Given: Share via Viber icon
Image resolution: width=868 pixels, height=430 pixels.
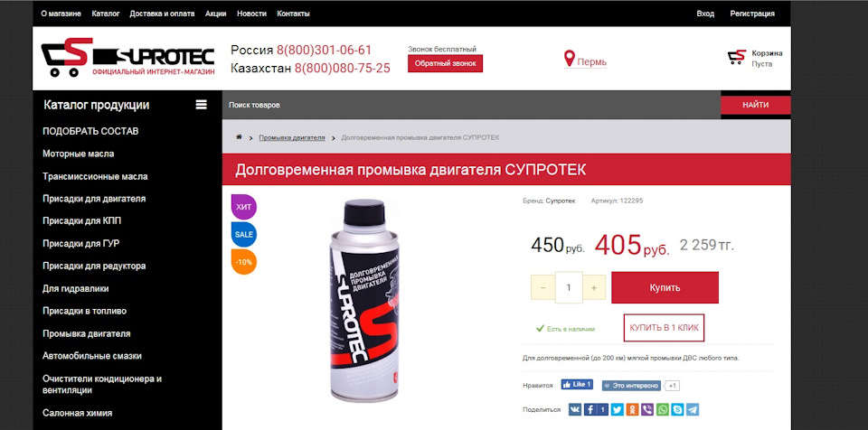Looking at the screenshot, I should pos(647,409).
